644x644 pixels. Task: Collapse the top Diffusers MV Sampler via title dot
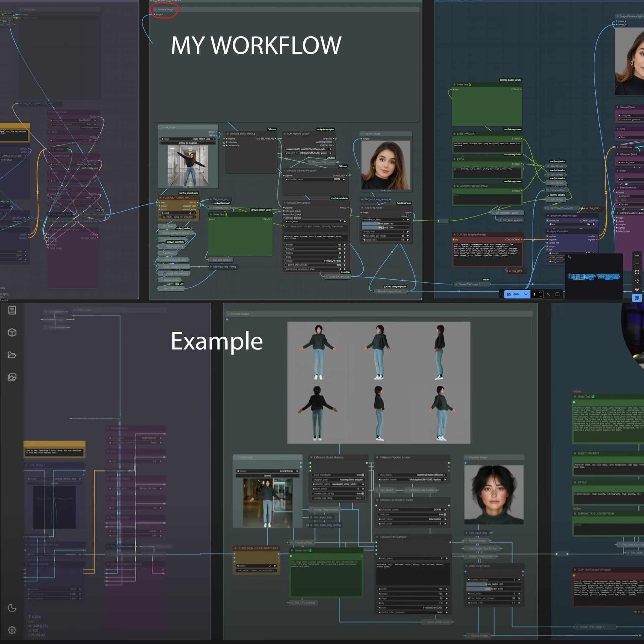[x=284, y=203]
